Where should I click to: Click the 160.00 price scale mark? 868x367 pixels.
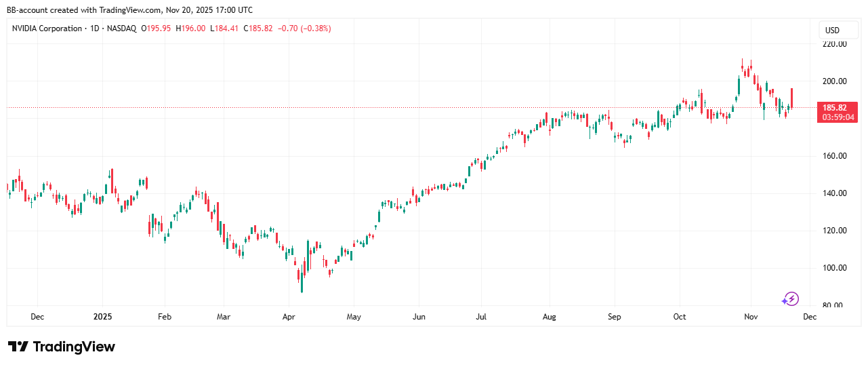[834, 156]
